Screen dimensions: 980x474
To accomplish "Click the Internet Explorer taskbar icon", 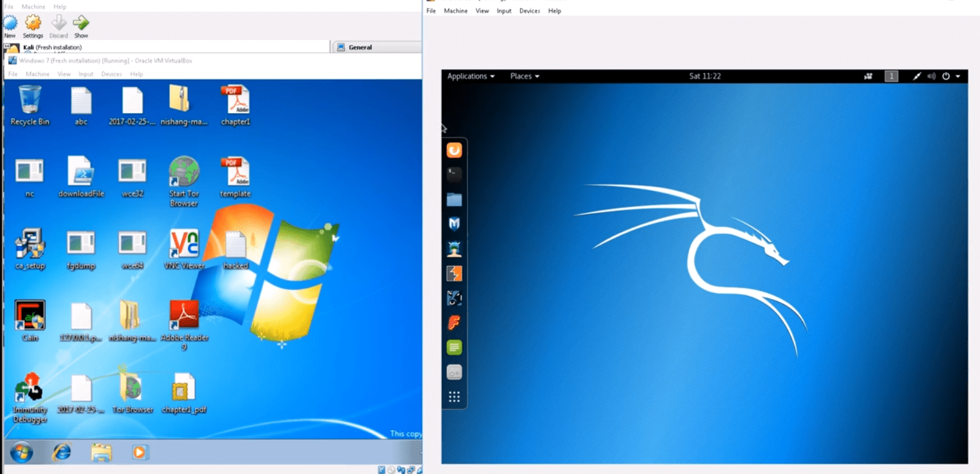I will pos(61,452).
